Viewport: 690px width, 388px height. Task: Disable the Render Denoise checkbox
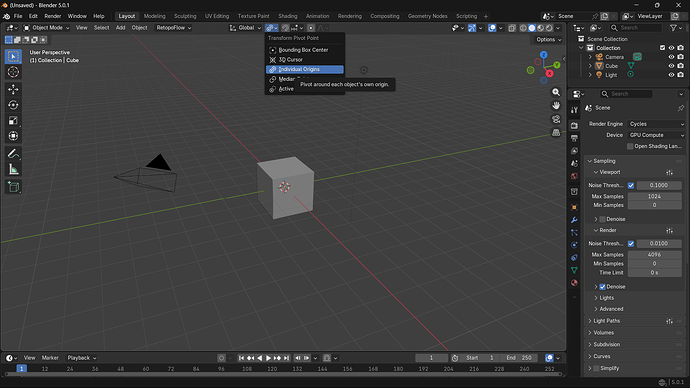(x=602, y=287)
